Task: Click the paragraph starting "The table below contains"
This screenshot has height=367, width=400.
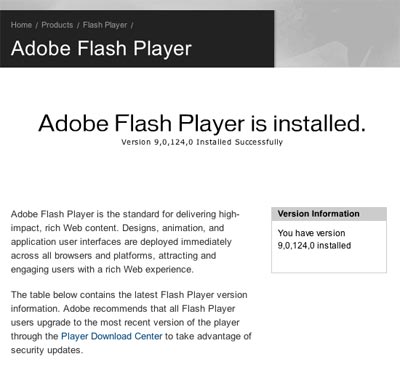Action: 131,322
